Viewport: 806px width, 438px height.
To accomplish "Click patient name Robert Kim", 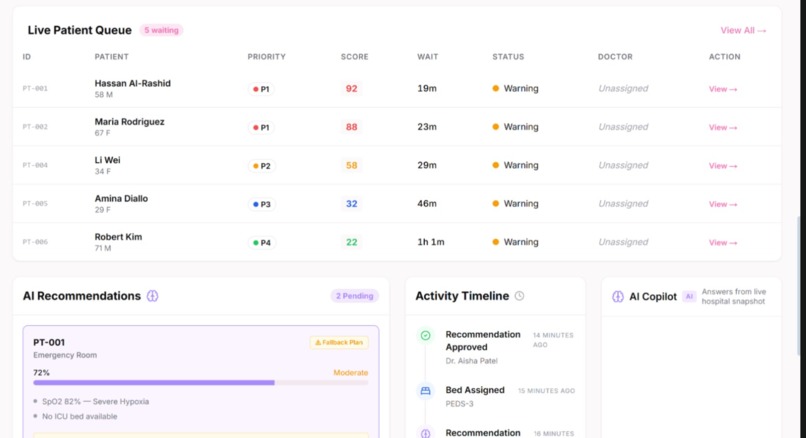I will (118, 237).
